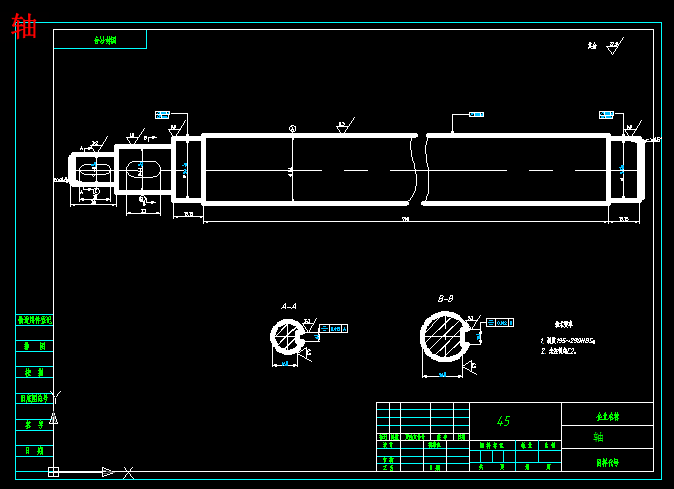Select the red 轴 title text

coord(24,26)
